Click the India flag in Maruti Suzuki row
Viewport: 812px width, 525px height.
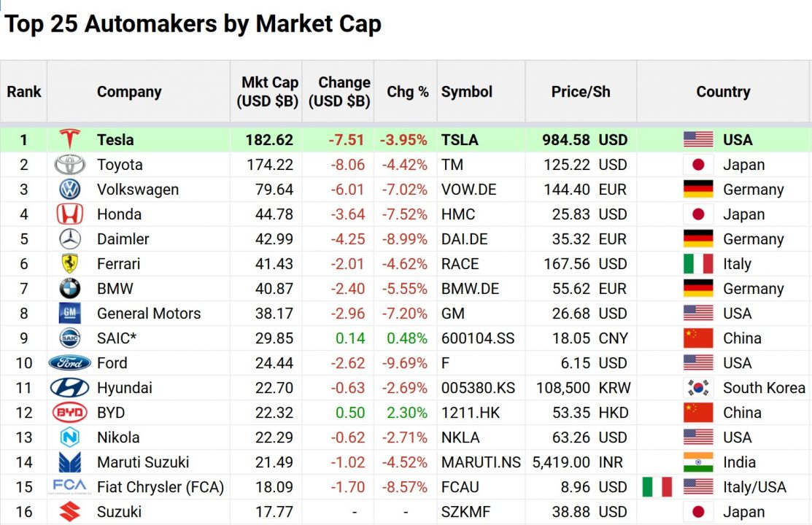tap(698, 462)
